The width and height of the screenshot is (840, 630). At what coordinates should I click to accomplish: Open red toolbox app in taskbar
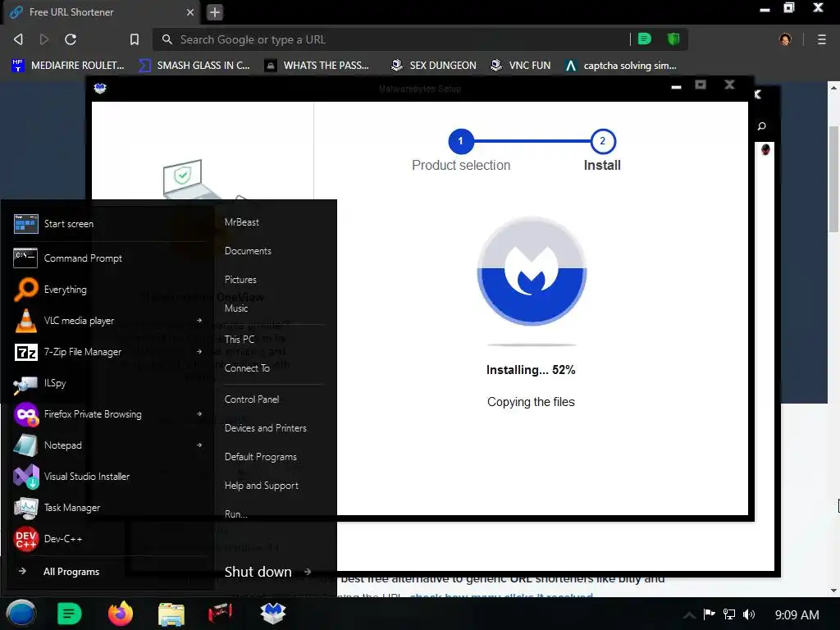tap(220, 613)
